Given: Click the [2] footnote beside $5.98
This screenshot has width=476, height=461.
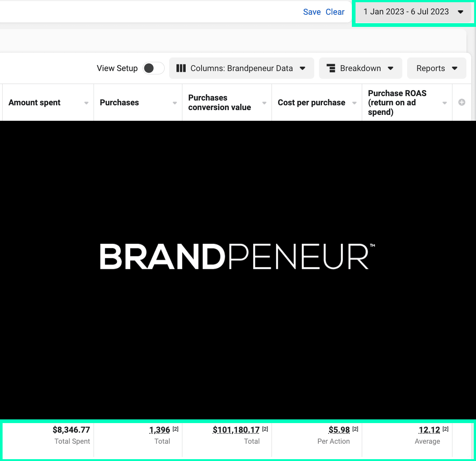Looking at the screenshot, I should pos(355,429).
